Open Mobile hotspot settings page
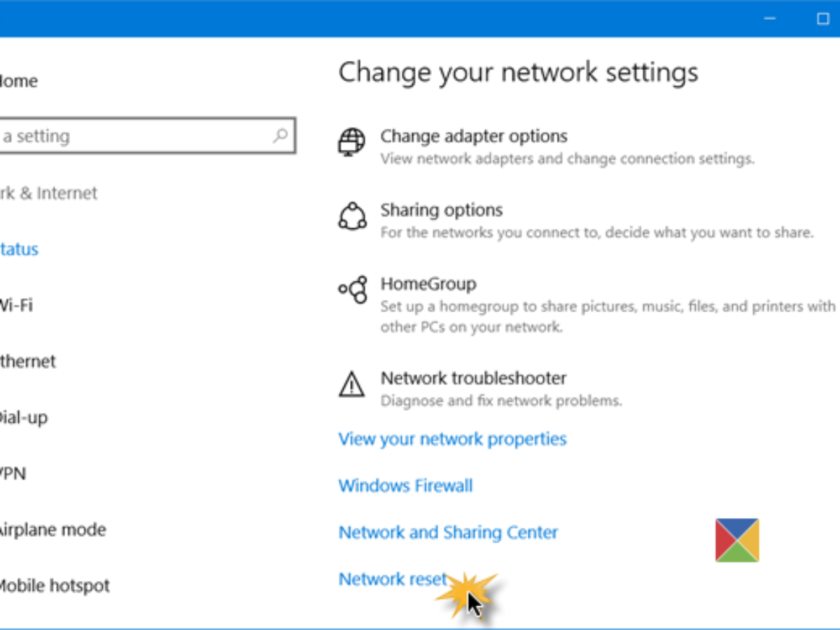Viewport: 840px width, 630px height. click(x=54, y=586)
